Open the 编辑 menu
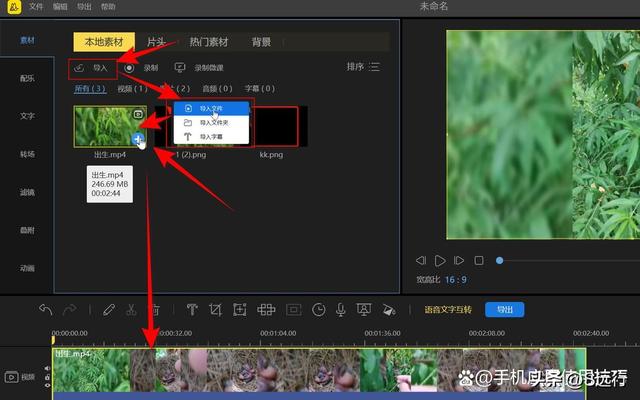This screenshot has width=640, height=400. pos(60,7)
